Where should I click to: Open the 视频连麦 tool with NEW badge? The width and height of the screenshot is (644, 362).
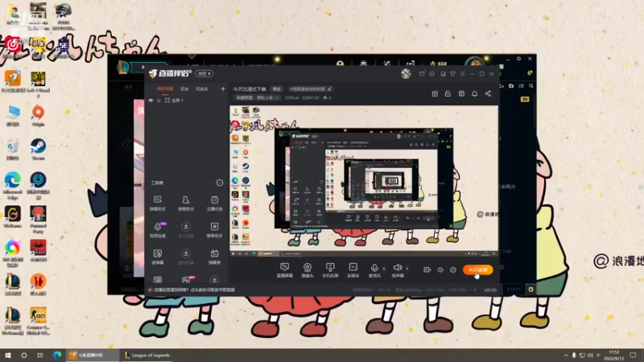158,230
